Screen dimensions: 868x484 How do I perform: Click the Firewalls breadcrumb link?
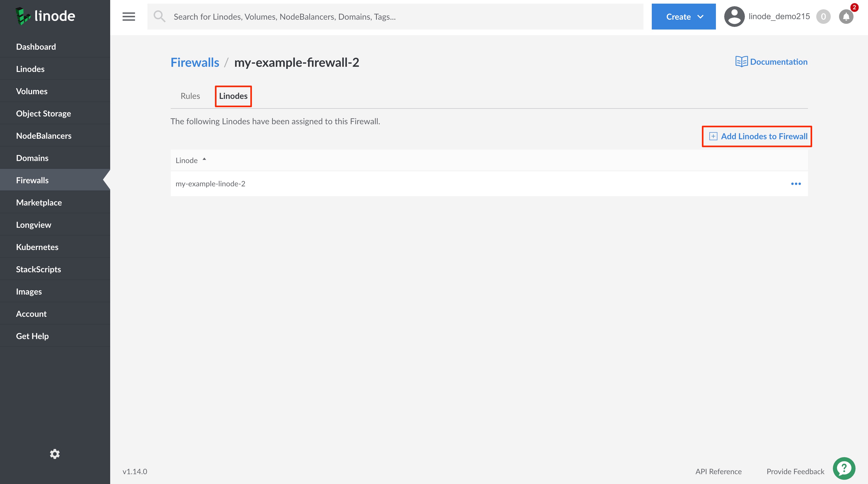[x=195, y=62]
